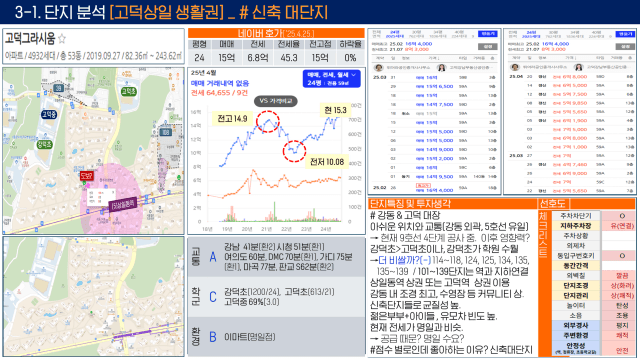Click the 0% 하락율 cell

click(x=350, y=58)
